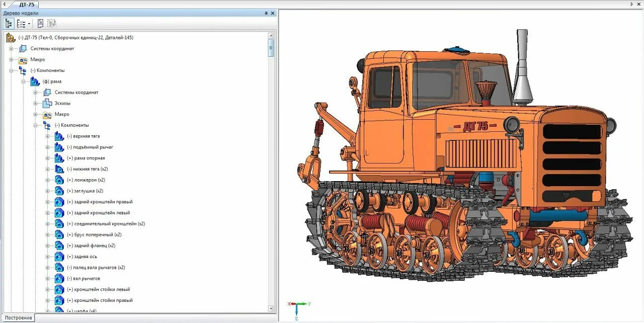
Task: Pin the Дерево модели panel
Action: 266,13
